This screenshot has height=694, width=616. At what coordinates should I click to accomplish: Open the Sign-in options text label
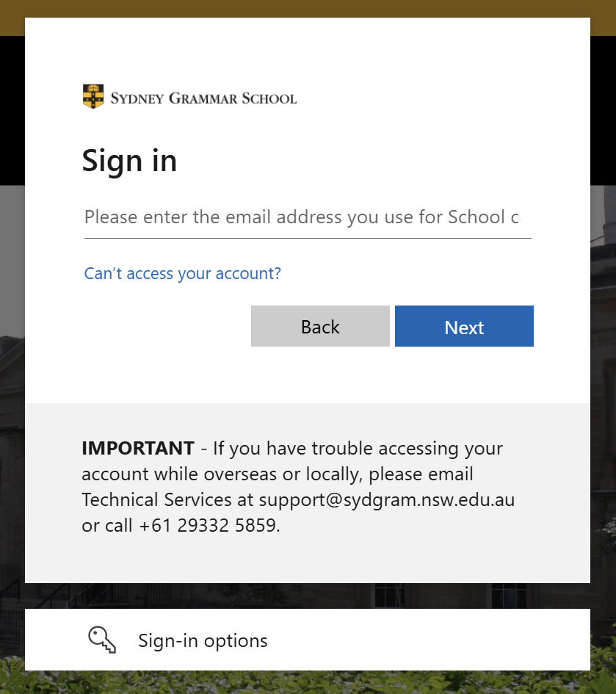203,641
